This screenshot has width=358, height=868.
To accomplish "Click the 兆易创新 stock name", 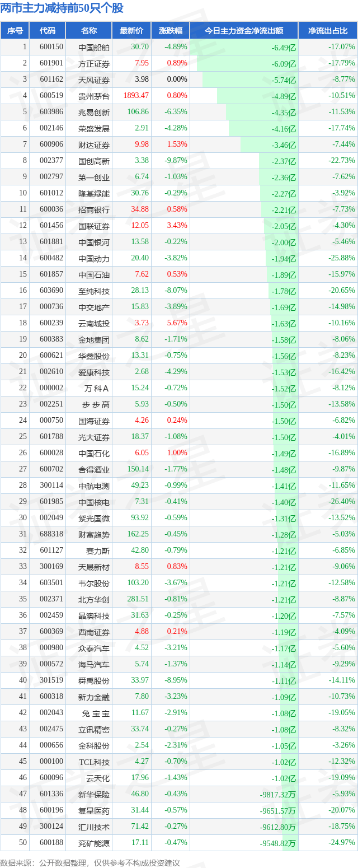I will [x=94, y=112].
